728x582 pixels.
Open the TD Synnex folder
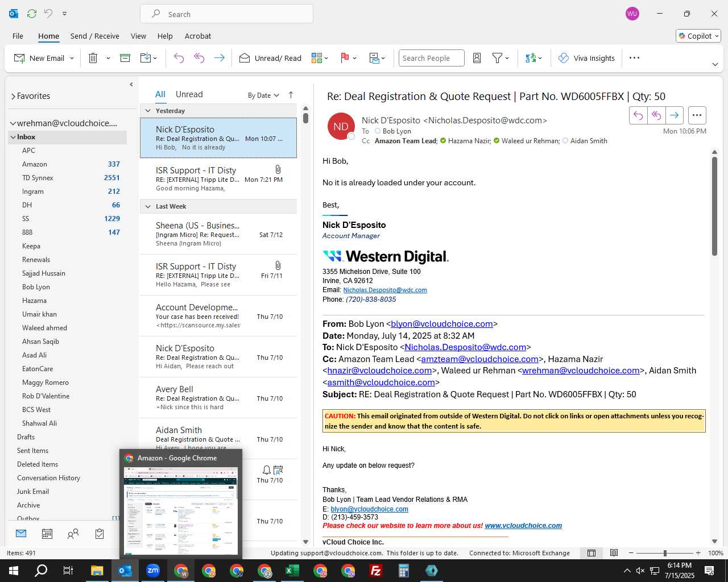pyautogui.click(x=38, y=178)
